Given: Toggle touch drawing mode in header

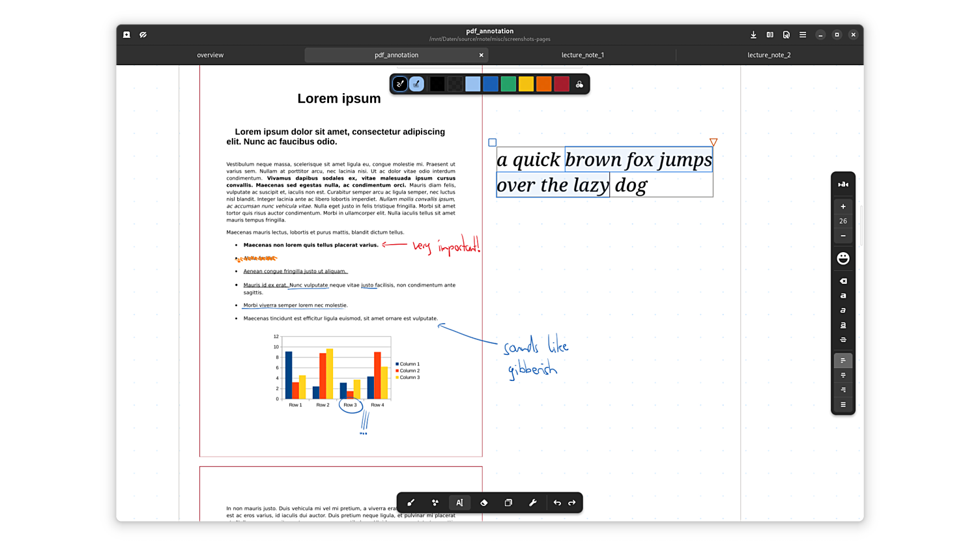Looking at the screenshot, I should coord(143,35).
